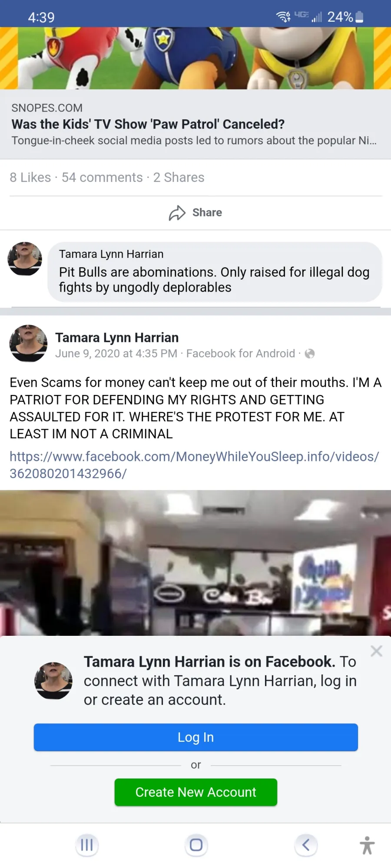Open the 2 Shares list
The image size is (391, 868).
(179, 178)
